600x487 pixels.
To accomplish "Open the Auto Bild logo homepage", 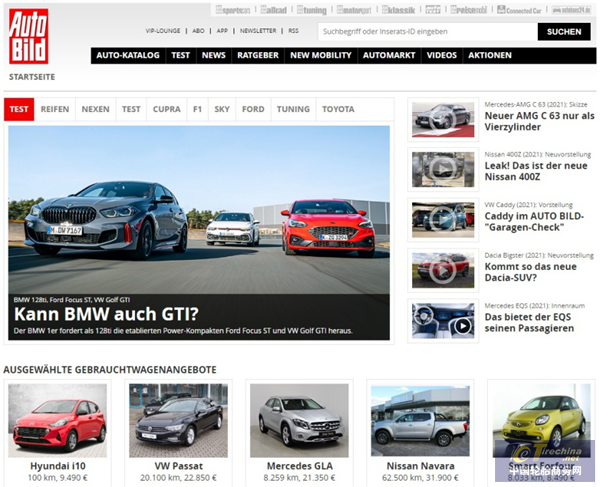I will click(x=29, y=36).
